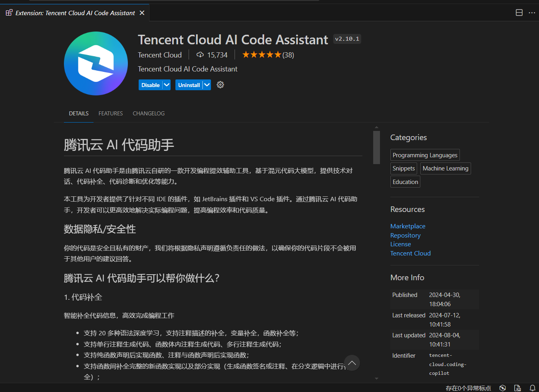The width and height of the screenshot is (539, 392).
Task: Click the five-star rating (38)
Action: click(268, 55)
